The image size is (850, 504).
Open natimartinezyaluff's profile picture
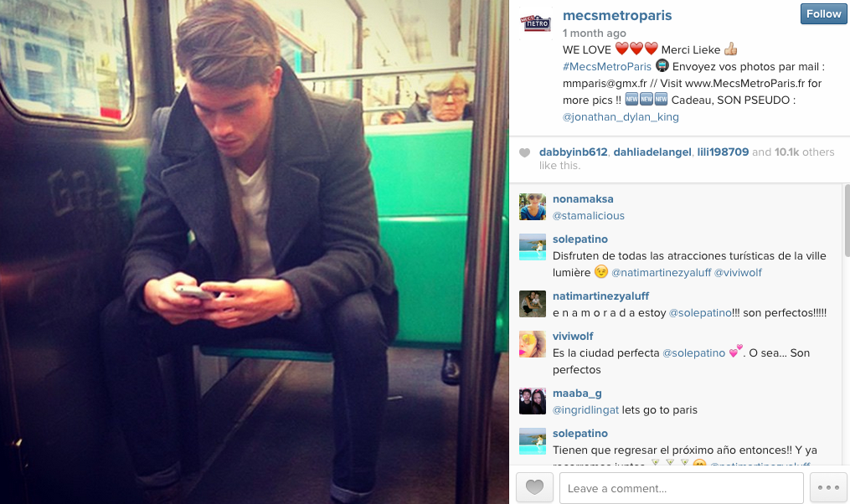[x=533, y=304]
